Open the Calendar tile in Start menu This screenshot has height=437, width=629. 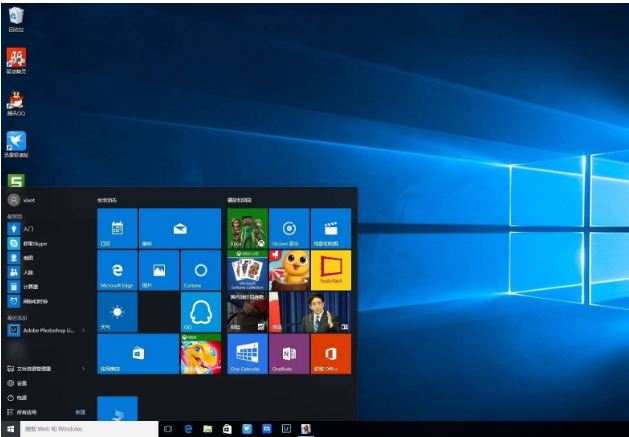click(x=117, y=228)
